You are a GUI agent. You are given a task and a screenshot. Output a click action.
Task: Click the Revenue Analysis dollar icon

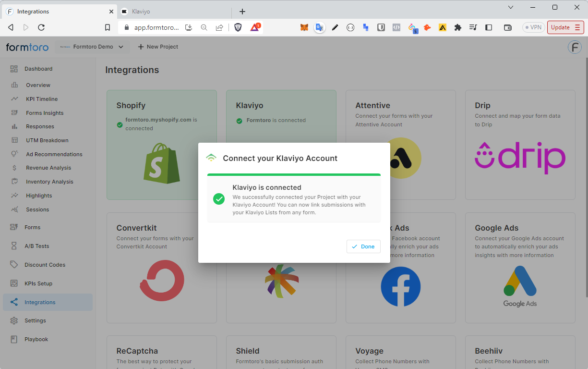15,168
